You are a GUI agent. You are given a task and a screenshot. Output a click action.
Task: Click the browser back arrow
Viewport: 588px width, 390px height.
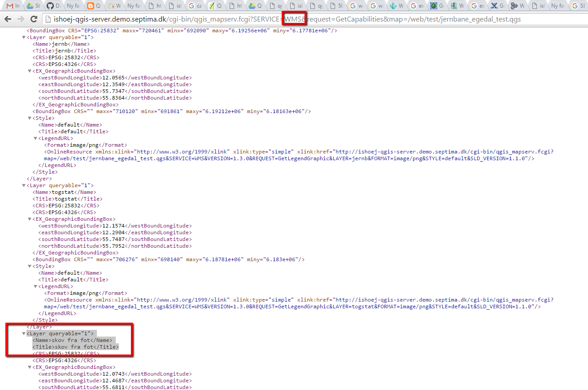click(8, 19)
